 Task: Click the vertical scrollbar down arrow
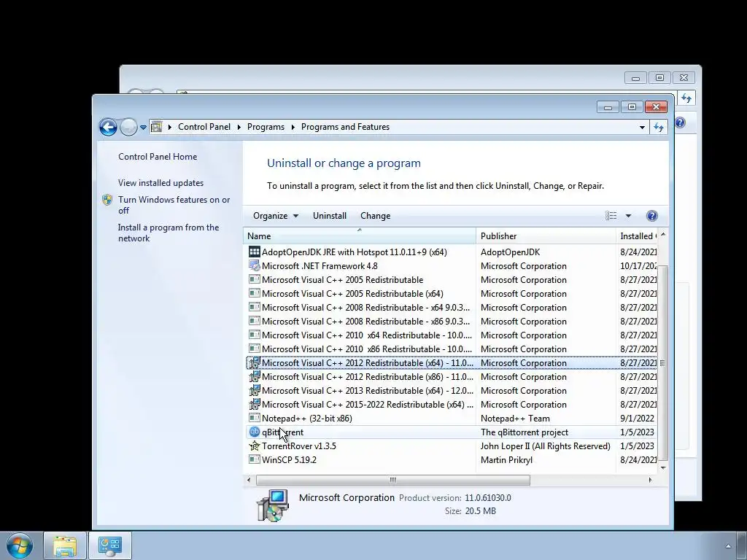tap(662, 468)
